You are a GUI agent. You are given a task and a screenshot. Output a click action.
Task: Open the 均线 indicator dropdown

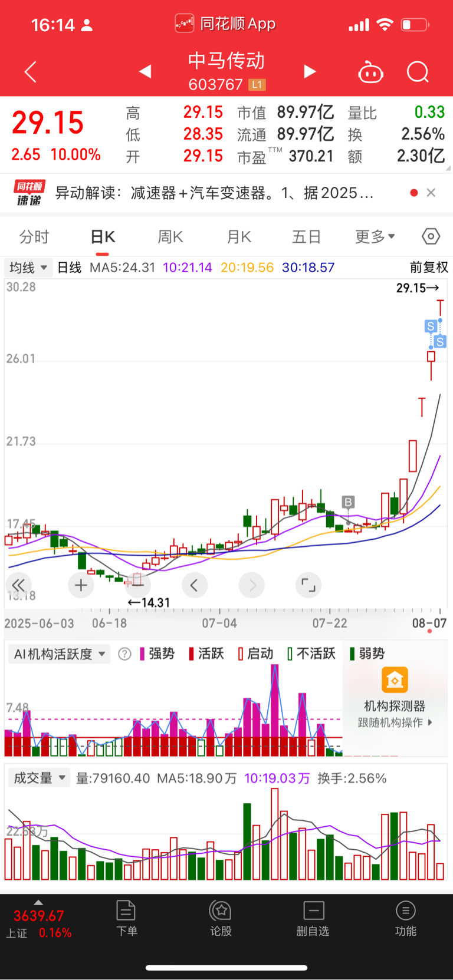coord(28,268)
